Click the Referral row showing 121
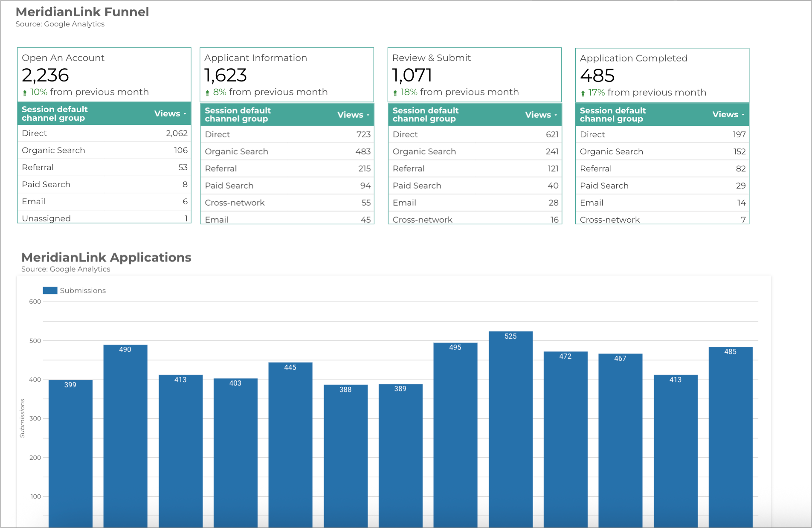Image resolution: width=812 pixels, height=528 pixels. tap(475, 168)
